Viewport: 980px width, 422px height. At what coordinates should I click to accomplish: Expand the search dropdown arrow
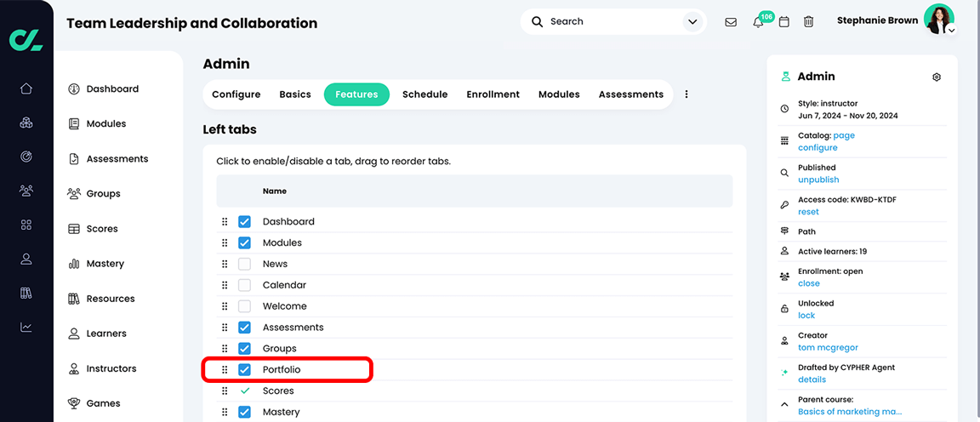click(692, 22)
